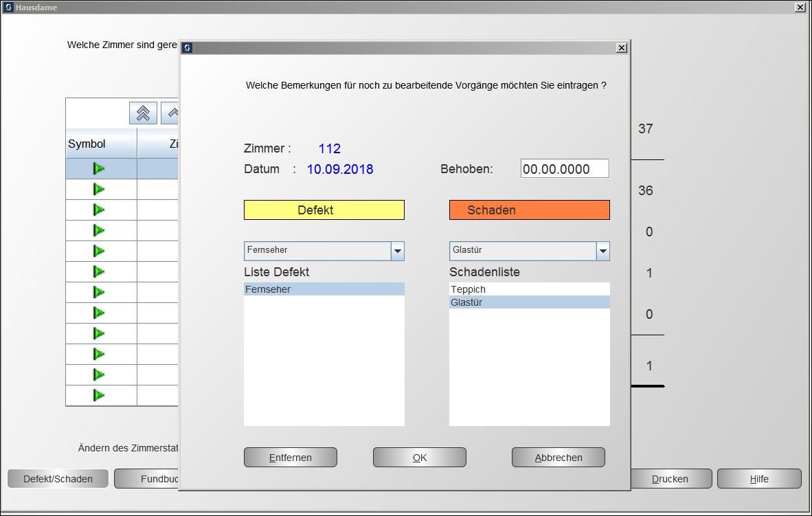
Task: Open Hilfe at the bottom right
Action: [758, 479]
